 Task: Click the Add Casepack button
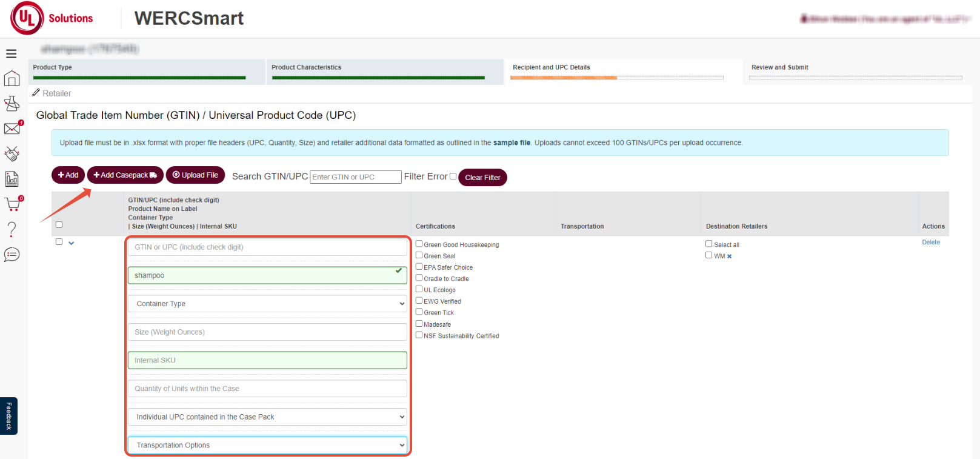tap(125, 175)
